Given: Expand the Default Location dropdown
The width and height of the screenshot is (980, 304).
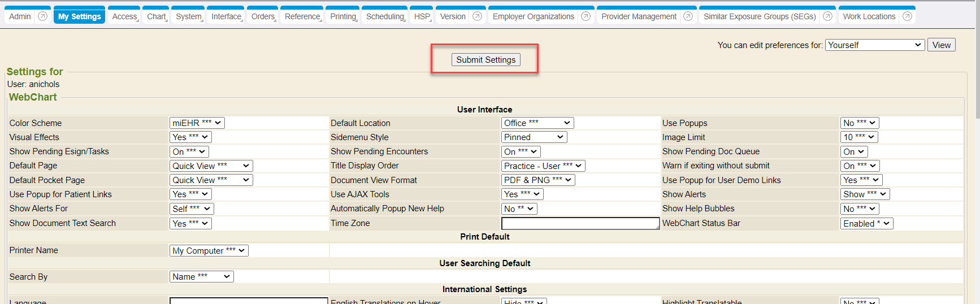Looking at the screenshot, I should [x=537, y=123].
